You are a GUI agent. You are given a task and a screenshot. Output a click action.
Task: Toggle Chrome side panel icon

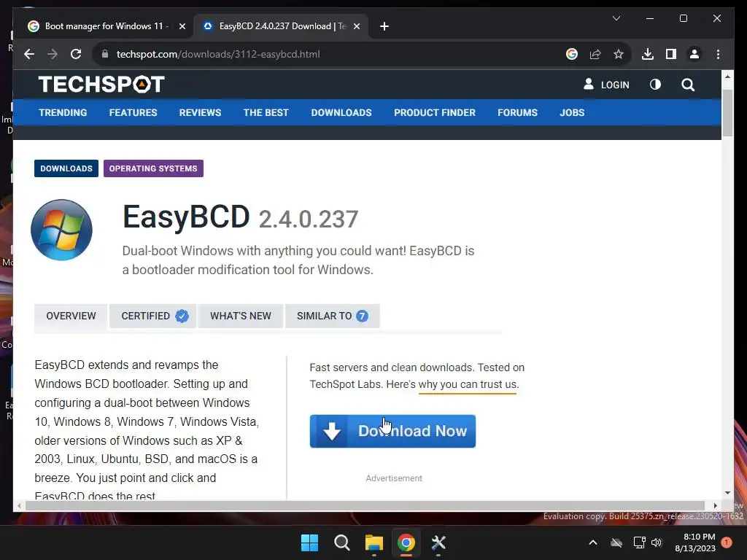pyautogui.click(x=671, y=54)
